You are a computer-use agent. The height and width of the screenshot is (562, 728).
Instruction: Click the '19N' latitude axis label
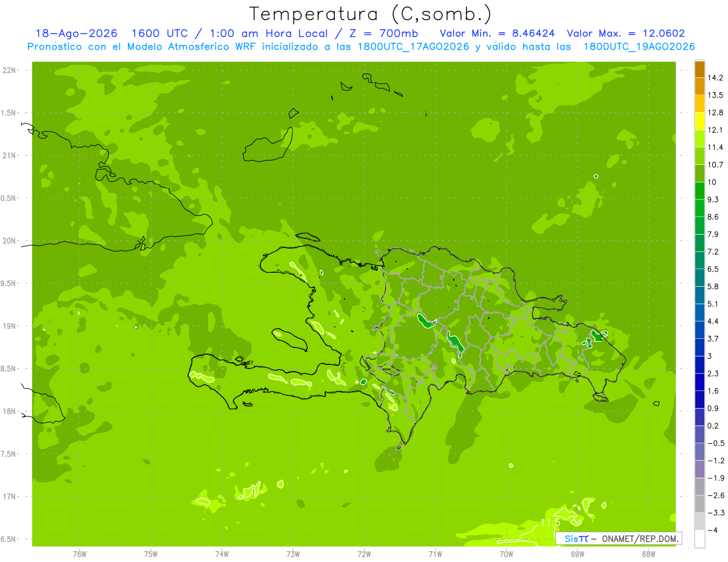pos(8,326)
